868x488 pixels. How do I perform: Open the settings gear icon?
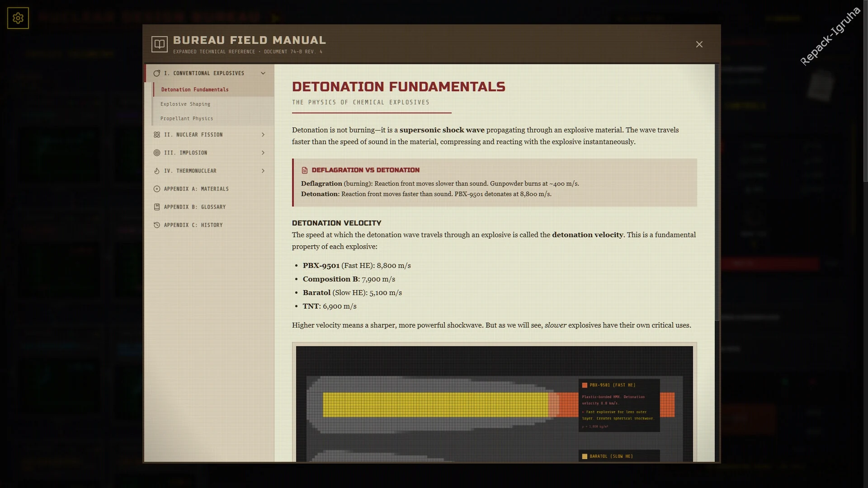[x=18, y=18]
